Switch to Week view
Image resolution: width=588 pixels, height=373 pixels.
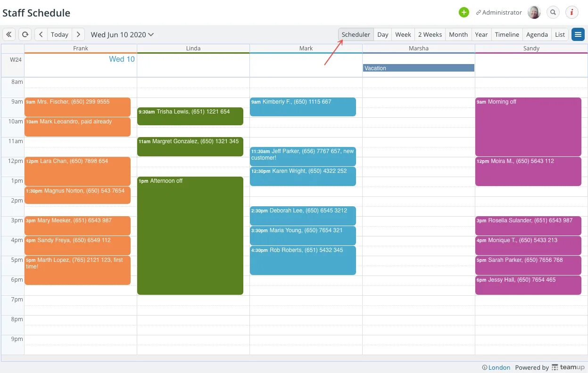pyautogui.click(x=403, y=34)
